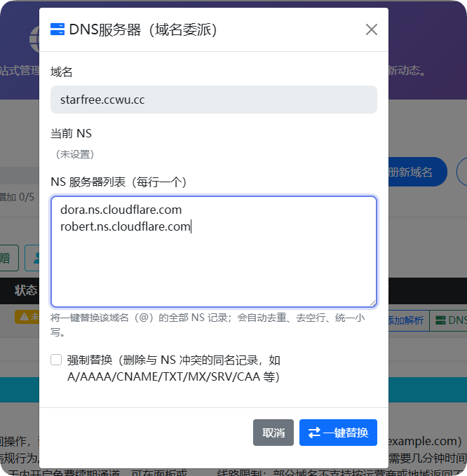Click the 赠 button at the left edge
467x476 pixels.
(x=9, y=258)
